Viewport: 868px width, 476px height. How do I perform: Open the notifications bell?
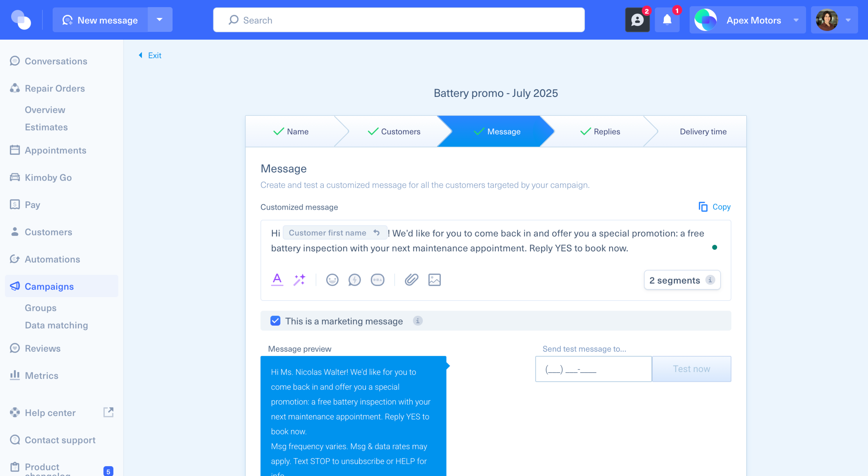click(667, 20)
